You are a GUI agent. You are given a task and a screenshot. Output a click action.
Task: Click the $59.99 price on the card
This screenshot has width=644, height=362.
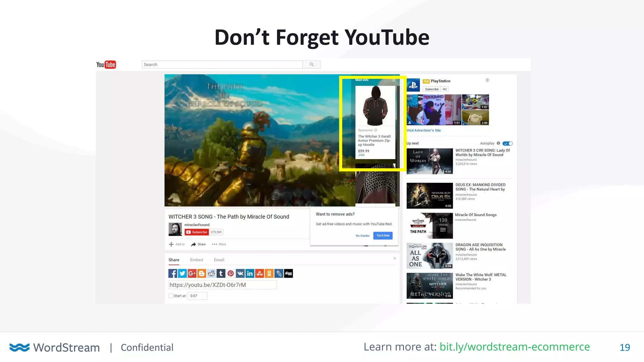(x=364, y=151)
